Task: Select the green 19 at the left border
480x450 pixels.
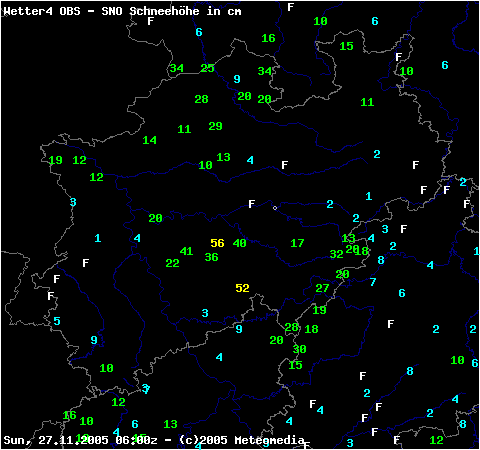Action: coord(56,160)
